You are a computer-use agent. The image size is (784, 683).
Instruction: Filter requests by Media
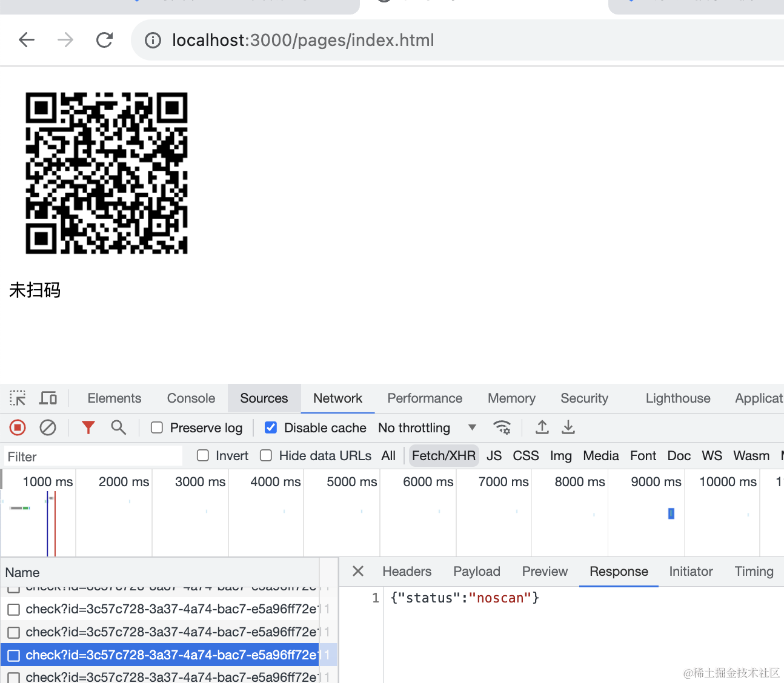pos(601,456)
